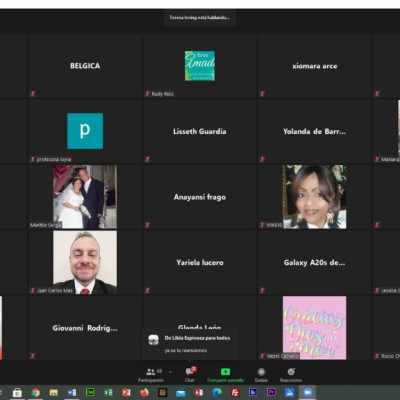Select the xiomara arce participant tile

click(x=315, y=66)
